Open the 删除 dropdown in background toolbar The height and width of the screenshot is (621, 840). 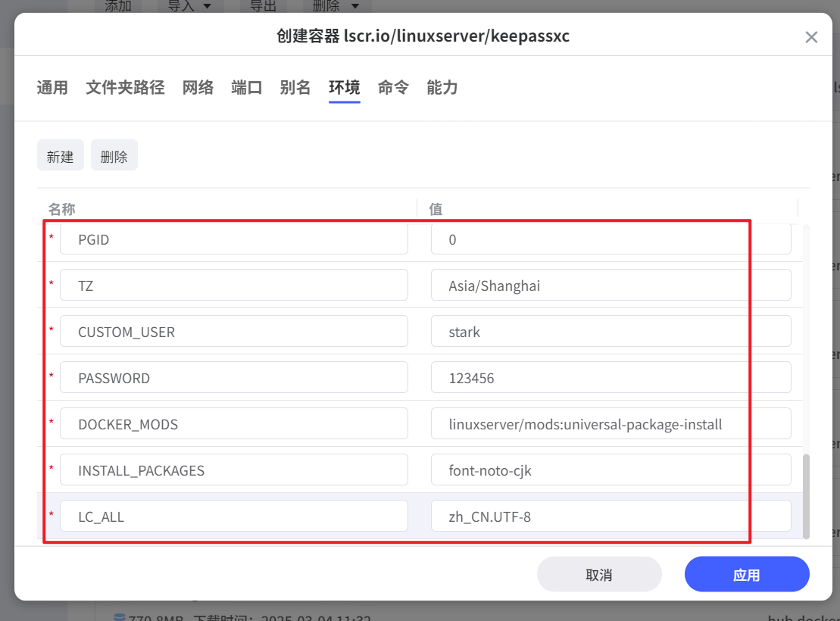pos(336,6)
